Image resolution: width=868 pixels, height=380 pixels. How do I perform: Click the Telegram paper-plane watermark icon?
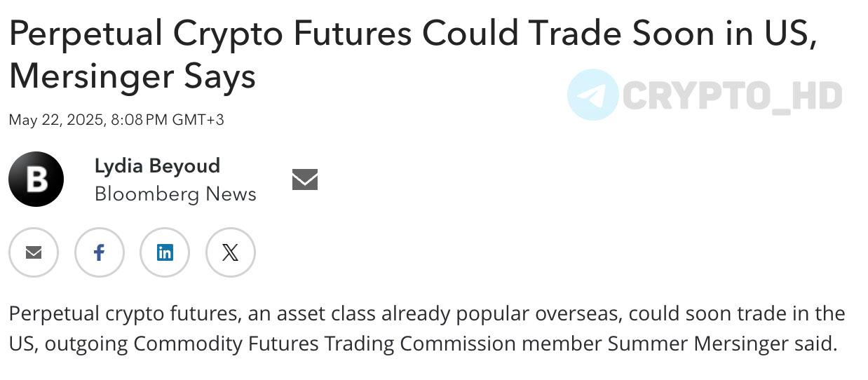pos(593,95)
